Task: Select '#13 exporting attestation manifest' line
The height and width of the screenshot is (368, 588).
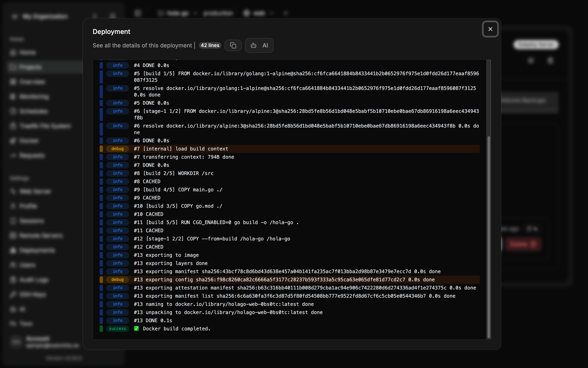Action: 290,288
